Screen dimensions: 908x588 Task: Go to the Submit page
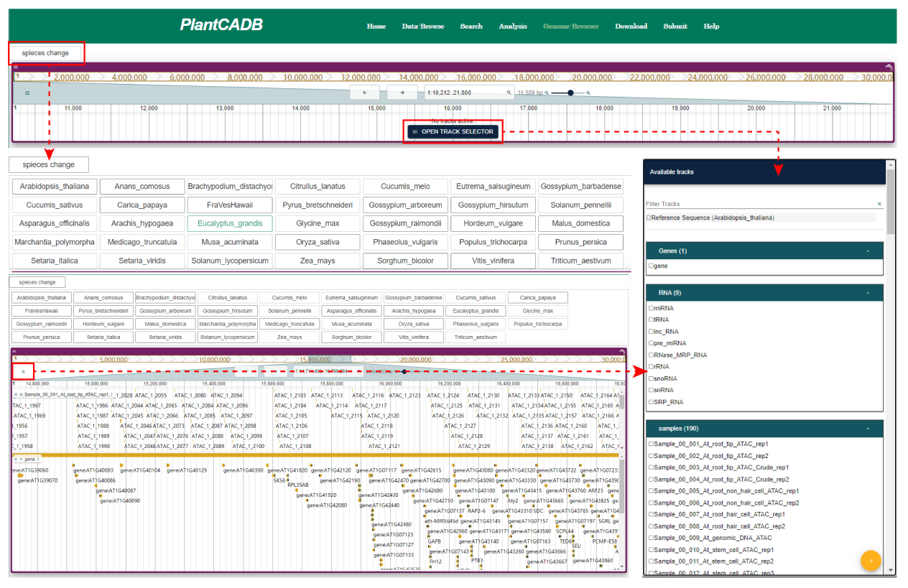click(675, 27)
